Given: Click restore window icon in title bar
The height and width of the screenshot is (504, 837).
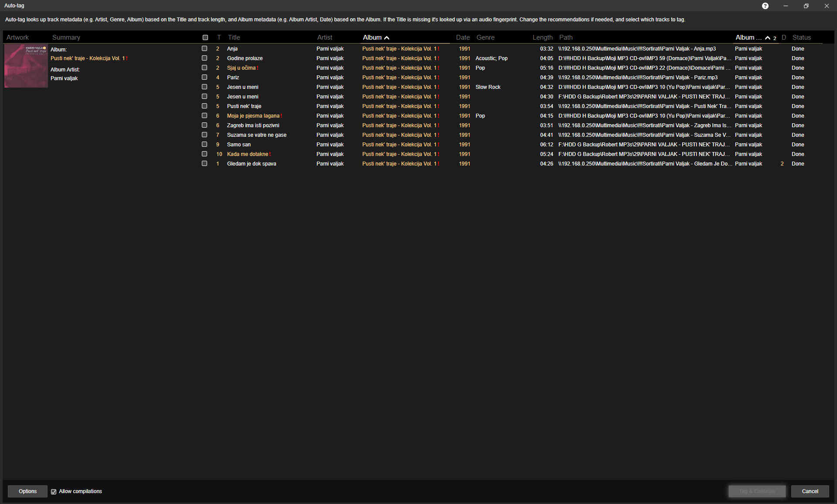Looking at the screenshot, I should (x=806, y=6).
